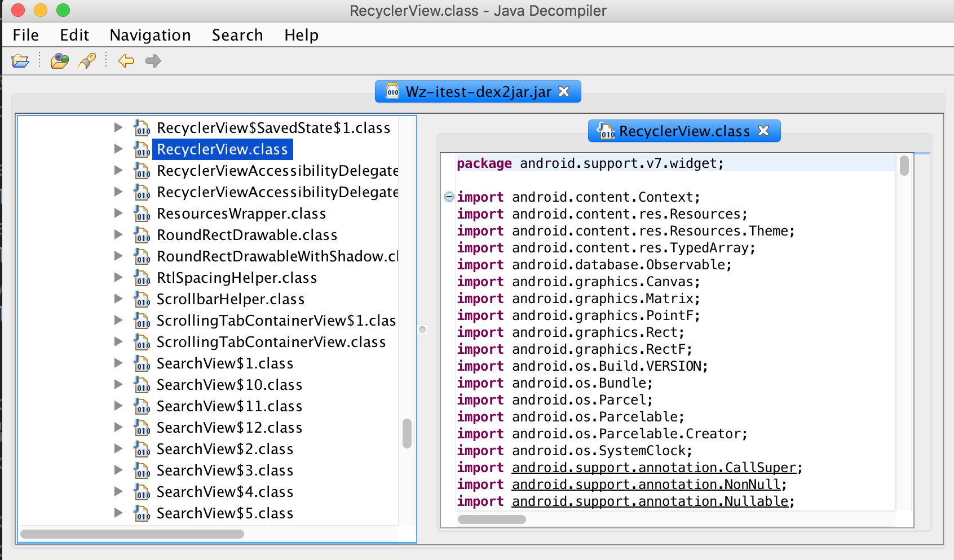Go forward with the right arrow icon
954x560 pixels.
[x=153, y=61]
